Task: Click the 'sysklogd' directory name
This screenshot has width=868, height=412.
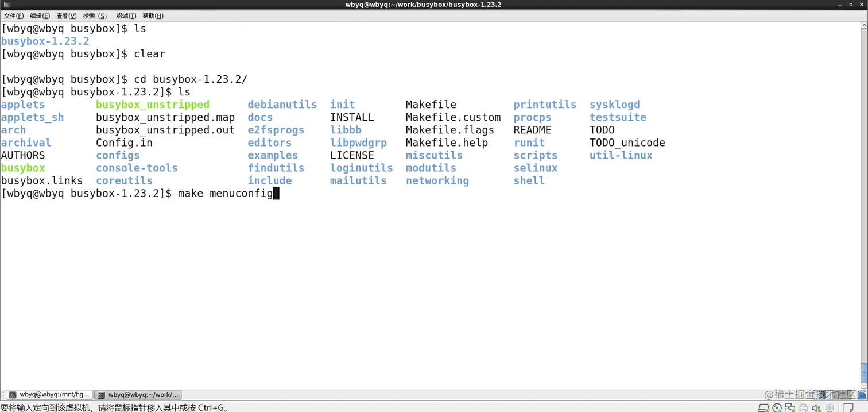Action: [615, 105]
